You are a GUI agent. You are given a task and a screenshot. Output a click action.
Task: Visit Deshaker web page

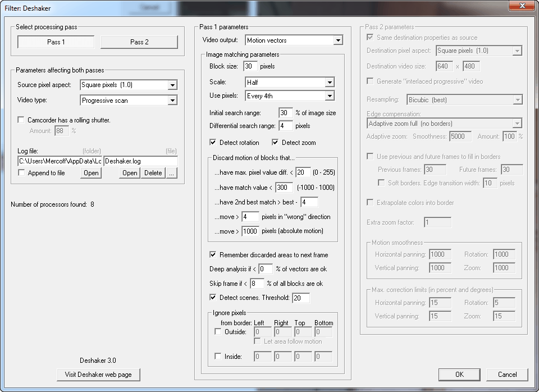98,375
